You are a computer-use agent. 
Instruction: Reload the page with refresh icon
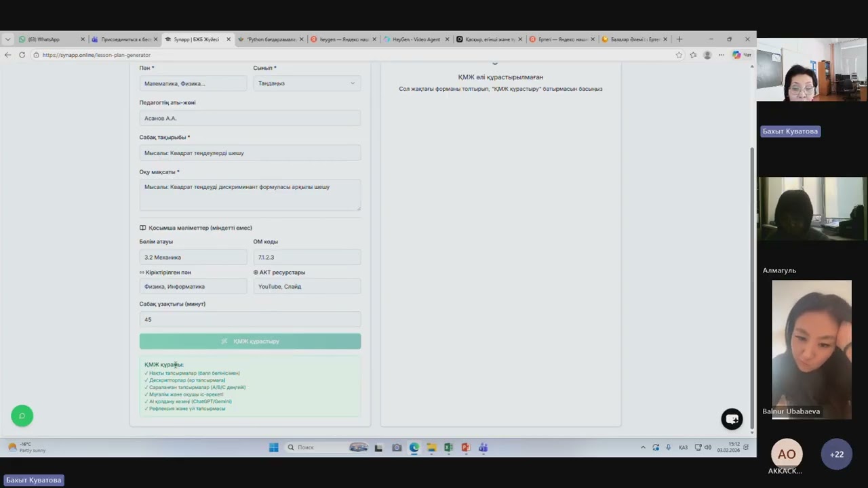pos(22,55)
